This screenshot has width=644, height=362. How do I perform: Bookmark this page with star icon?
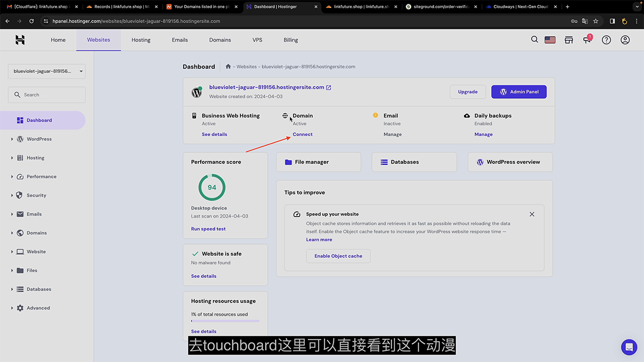(x=596, y=21)
